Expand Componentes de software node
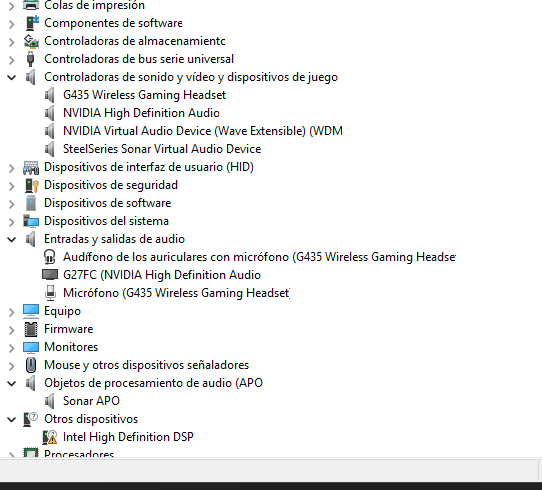 pyautogui.click(x=11, y=24)
